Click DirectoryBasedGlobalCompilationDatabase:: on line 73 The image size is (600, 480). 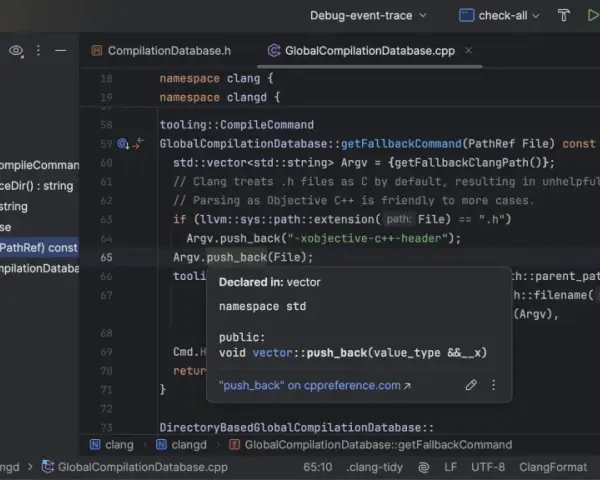tap(297, 428)
